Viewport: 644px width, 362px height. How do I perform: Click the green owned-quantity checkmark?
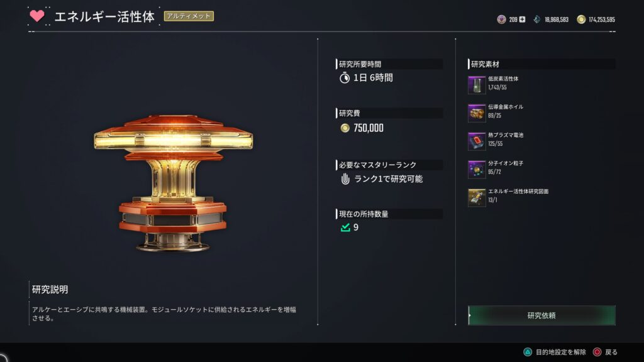click(345, 228)
